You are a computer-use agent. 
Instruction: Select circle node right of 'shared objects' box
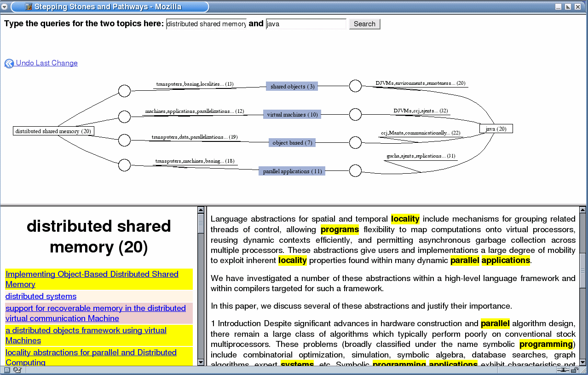point(355,86)
